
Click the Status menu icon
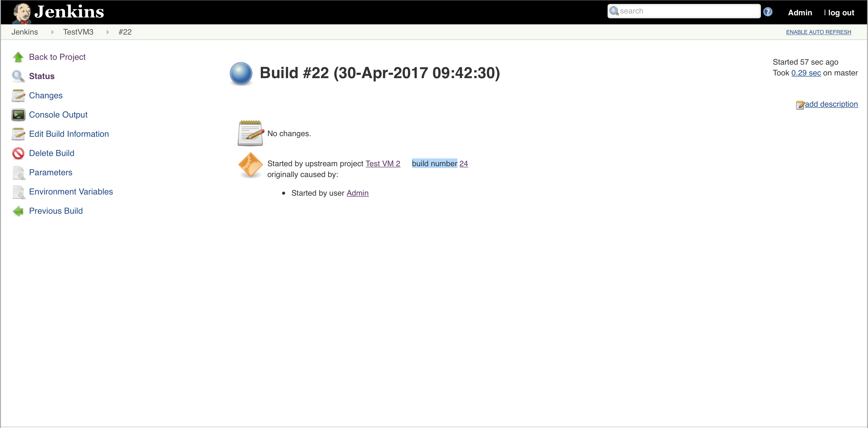pos(18,76)
